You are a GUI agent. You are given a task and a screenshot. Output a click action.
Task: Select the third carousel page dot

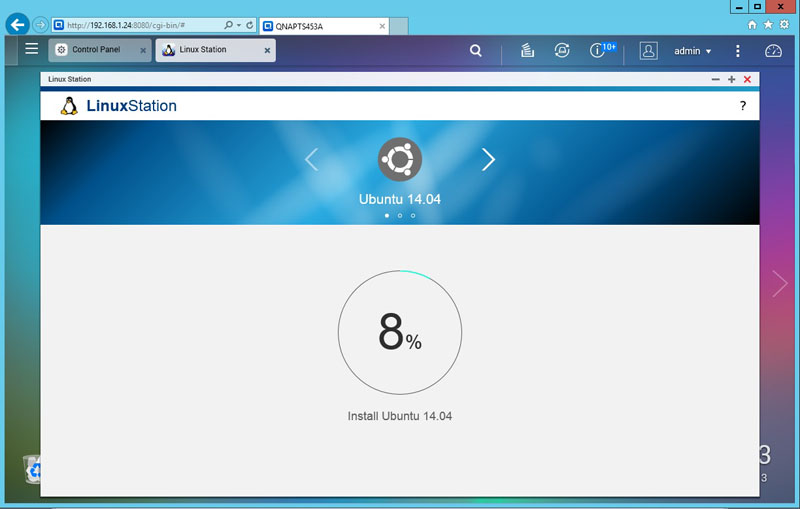tap(413, 215)
